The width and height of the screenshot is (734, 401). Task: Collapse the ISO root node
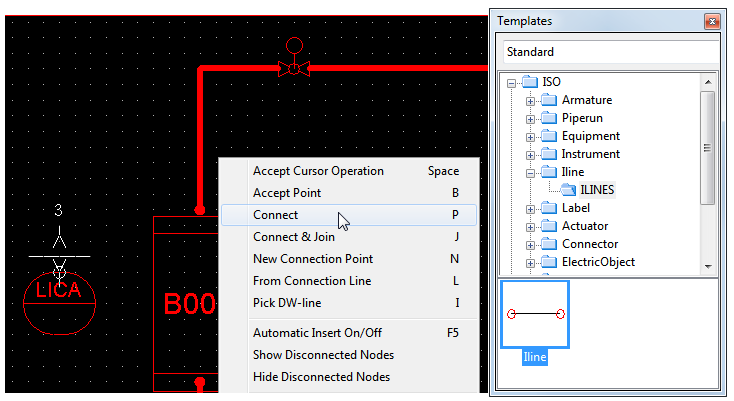[x=512, y=82]
